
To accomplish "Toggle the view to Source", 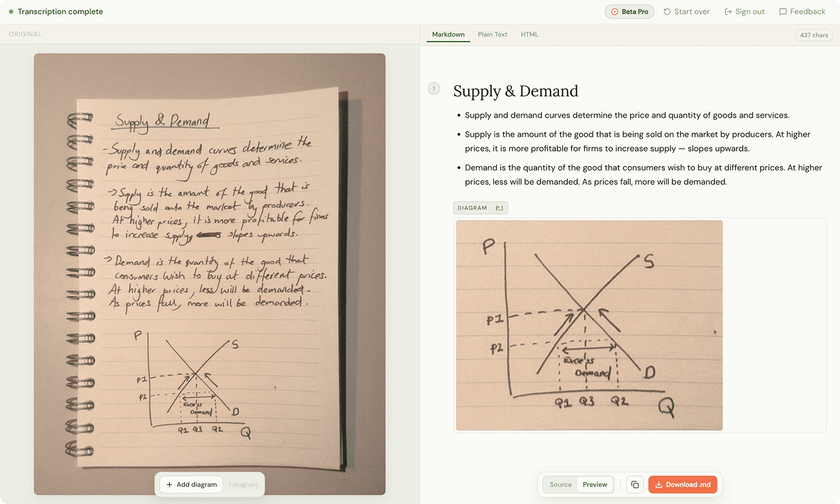I will point(561,485).
